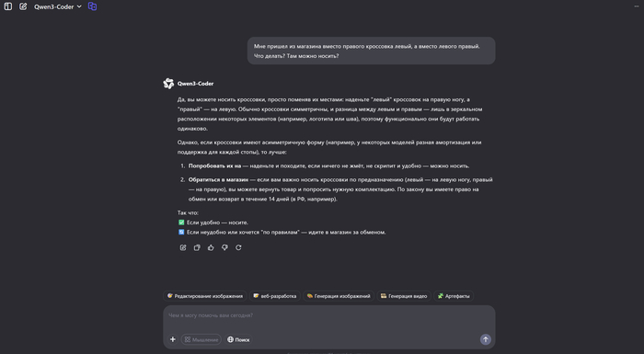Select the Генерация видео chip

coord(404,296)
